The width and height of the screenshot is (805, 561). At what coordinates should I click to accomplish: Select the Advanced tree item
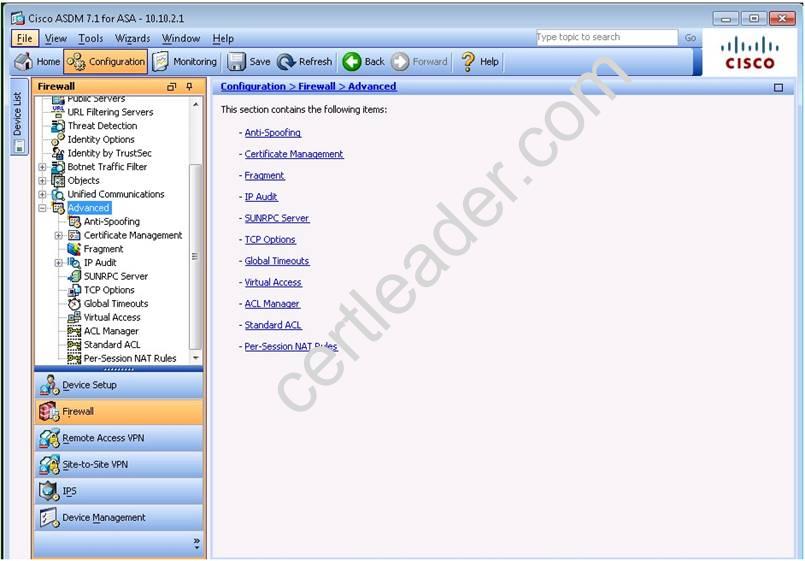(x=89, y=208)
